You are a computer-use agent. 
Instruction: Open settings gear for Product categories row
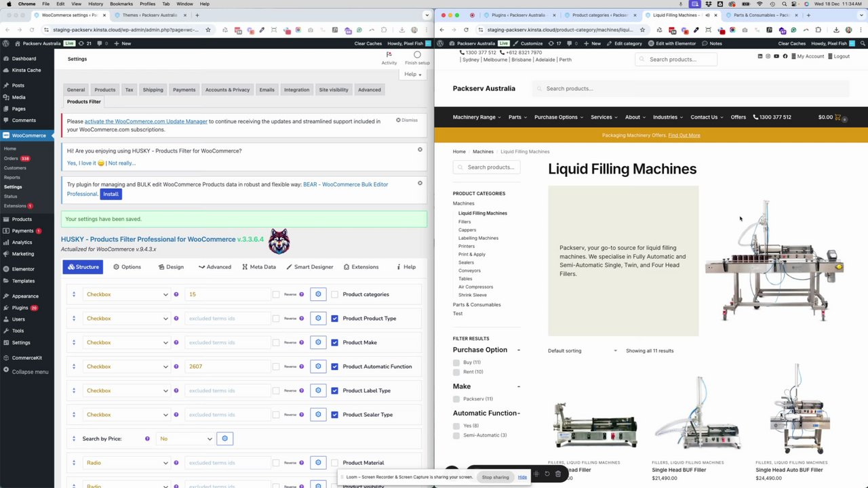click(x=318, y=294)
